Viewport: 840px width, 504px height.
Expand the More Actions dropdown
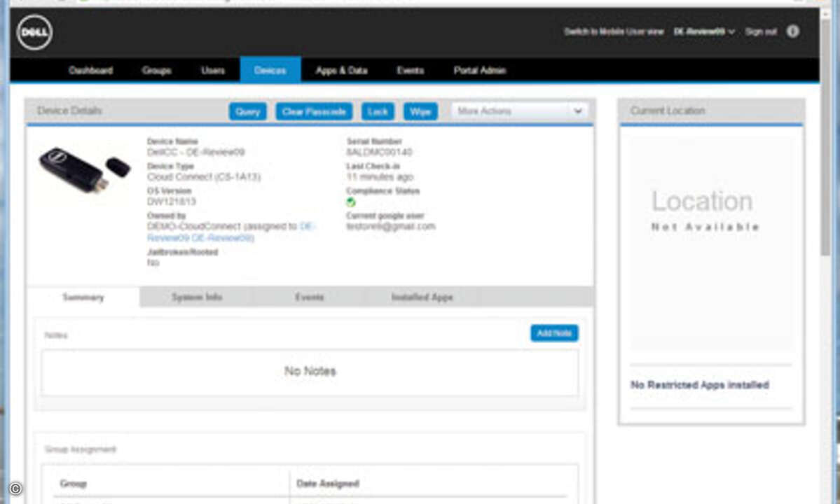click(519, 111)
